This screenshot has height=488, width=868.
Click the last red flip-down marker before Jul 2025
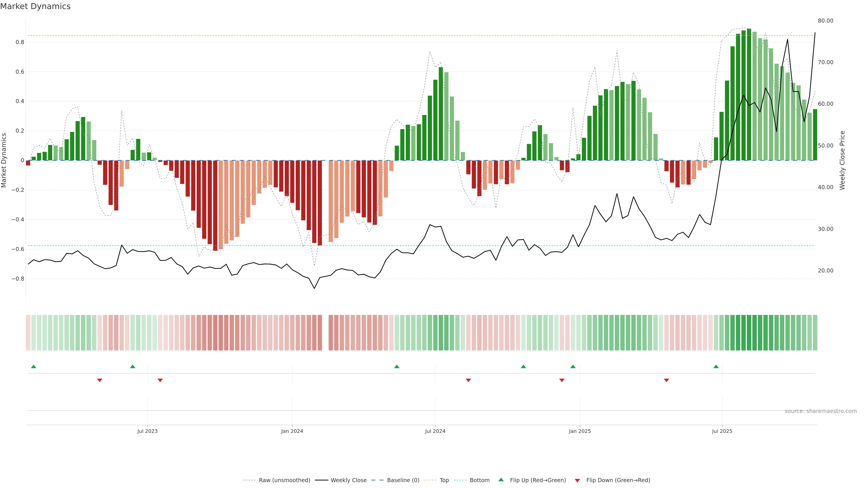point(666,380)
